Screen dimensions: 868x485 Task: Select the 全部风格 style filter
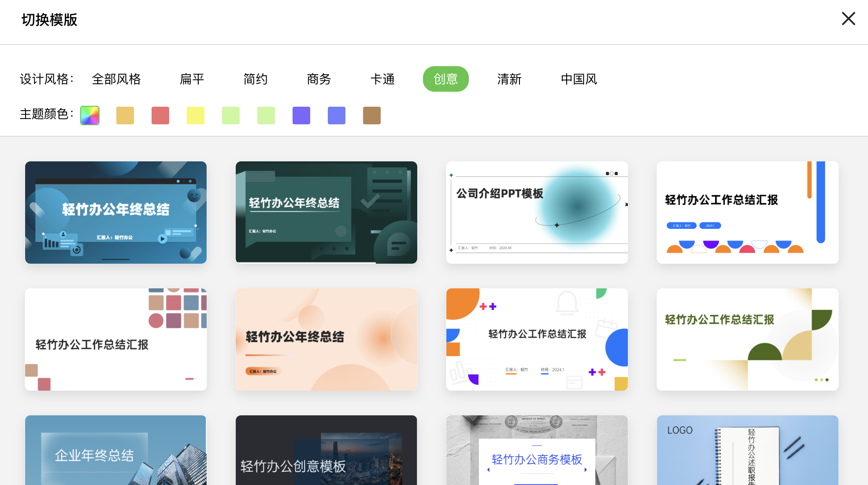116,79
